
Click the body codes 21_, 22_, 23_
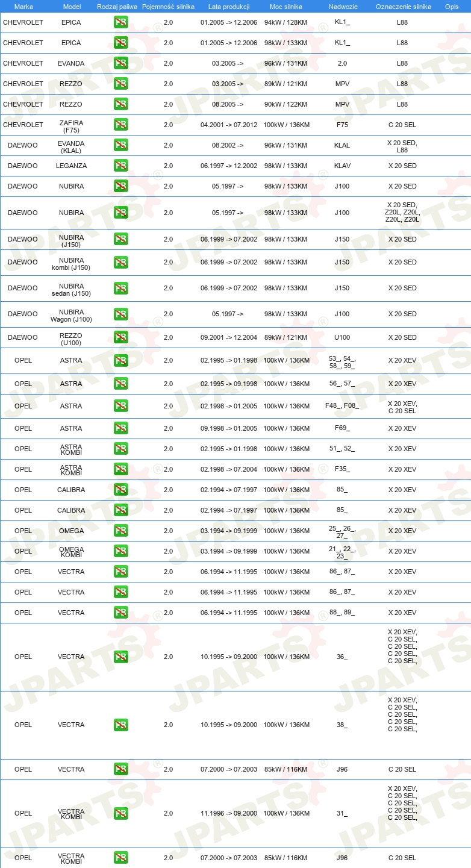point(342,552)
